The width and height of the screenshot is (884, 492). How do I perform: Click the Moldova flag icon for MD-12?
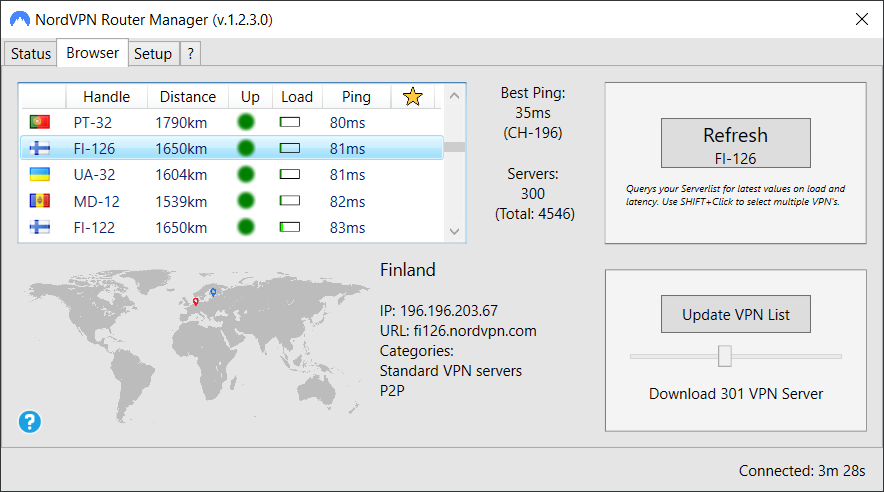(39, 201)
